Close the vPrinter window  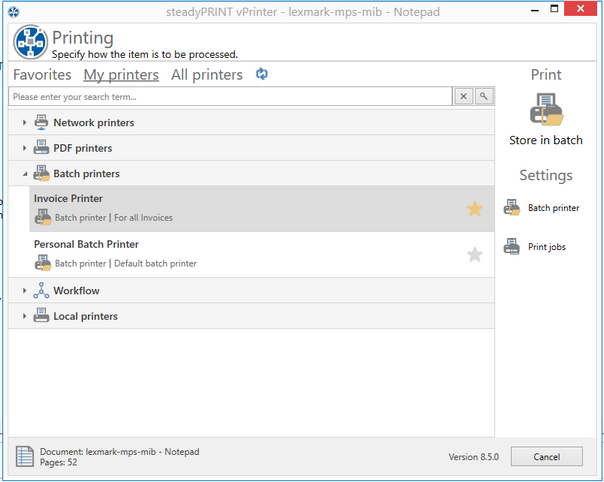581,8
